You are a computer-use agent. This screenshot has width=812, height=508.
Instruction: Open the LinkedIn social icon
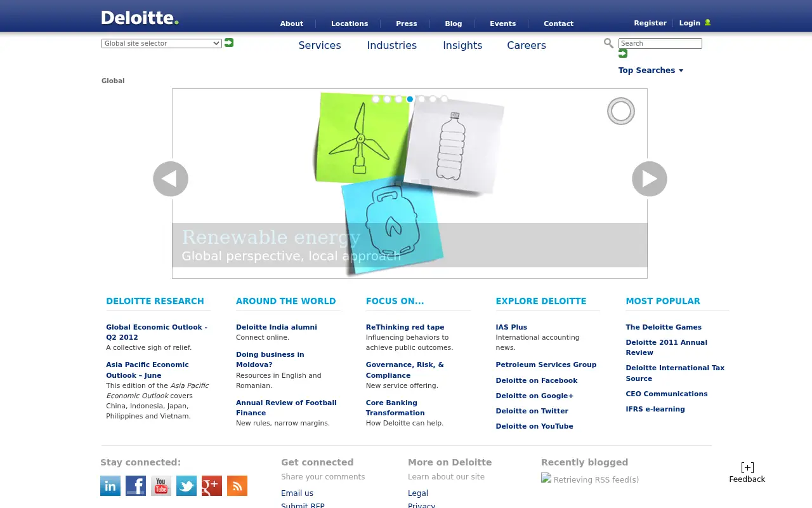pos(110,486)
